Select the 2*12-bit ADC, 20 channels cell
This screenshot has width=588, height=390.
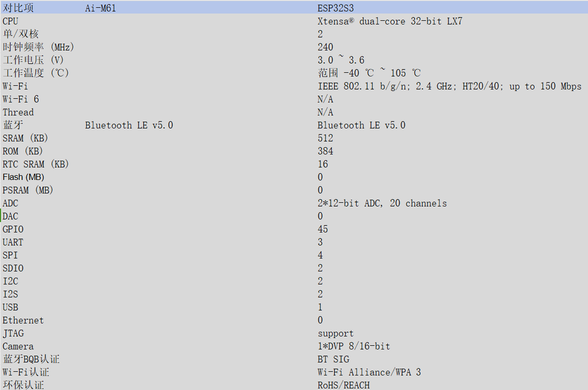pyautogui.click(x=382, y=203)
